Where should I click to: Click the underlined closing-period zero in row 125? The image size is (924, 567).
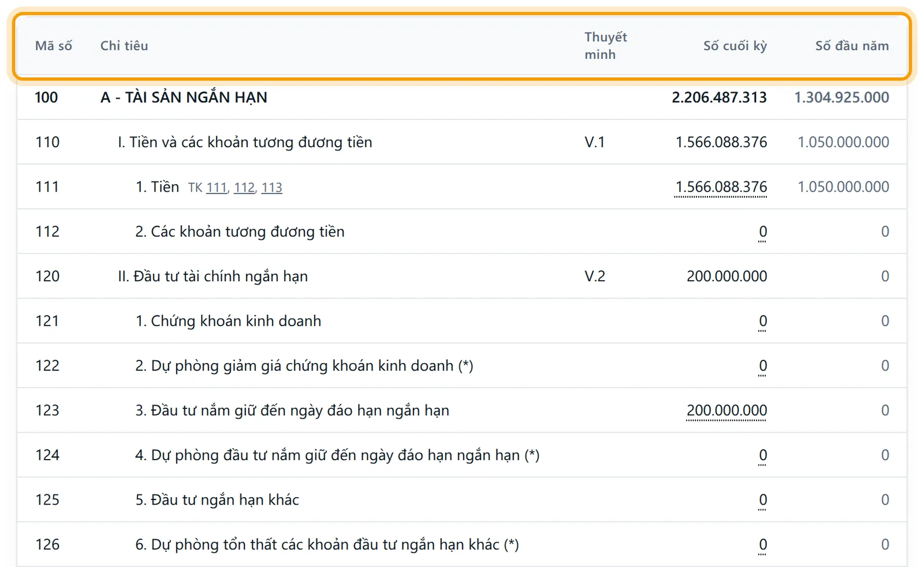coord(762,500)
